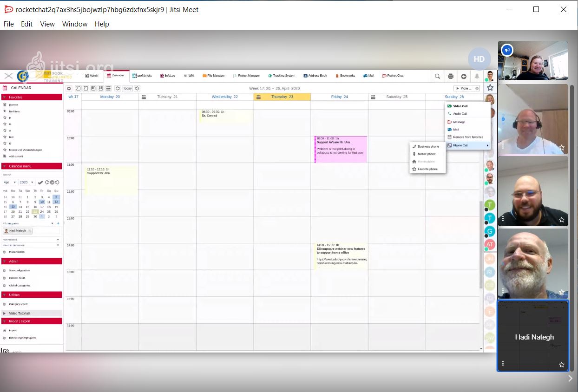Toggle the star for favorite 'p'
Viewport: 578px width, 392px height.
(x=5, y=118)
